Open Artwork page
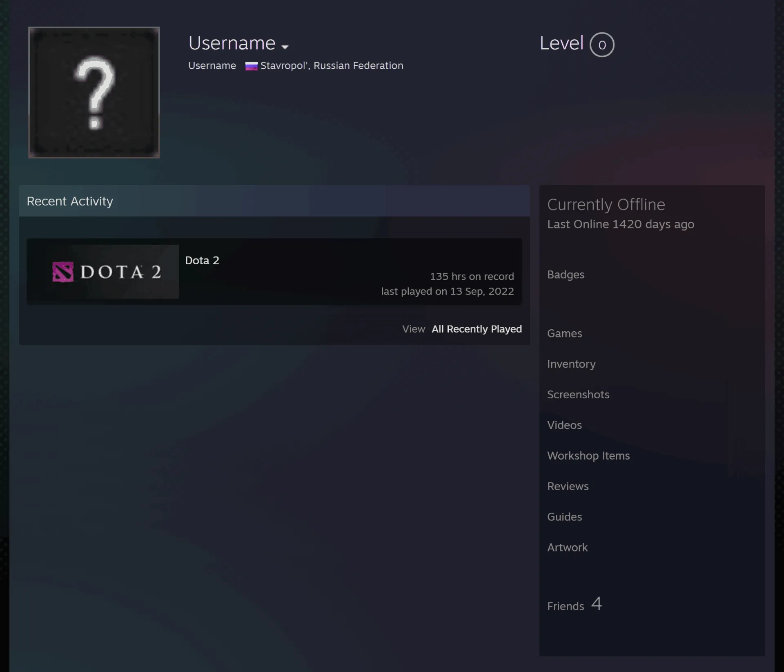Image resolution: width=784 pixels, height=672 pixels. pyautogui.click(x=567, y=547)
